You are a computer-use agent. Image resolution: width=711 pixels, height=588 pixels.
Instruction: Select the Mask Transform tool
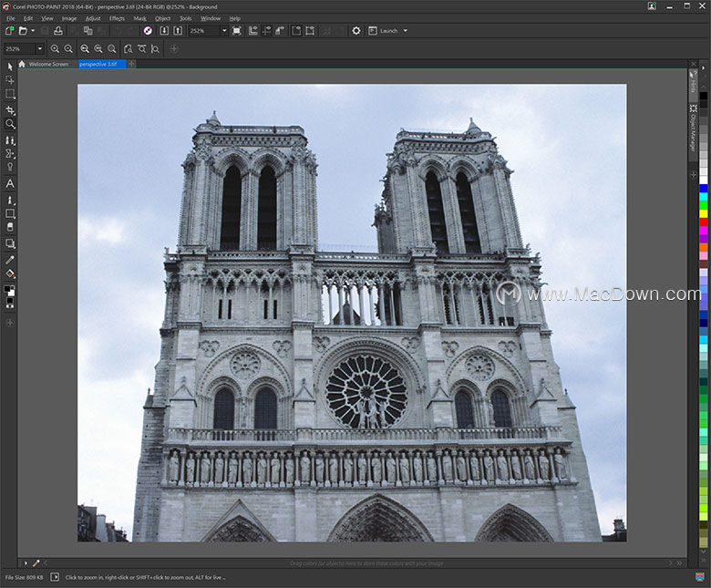point(9,80)
